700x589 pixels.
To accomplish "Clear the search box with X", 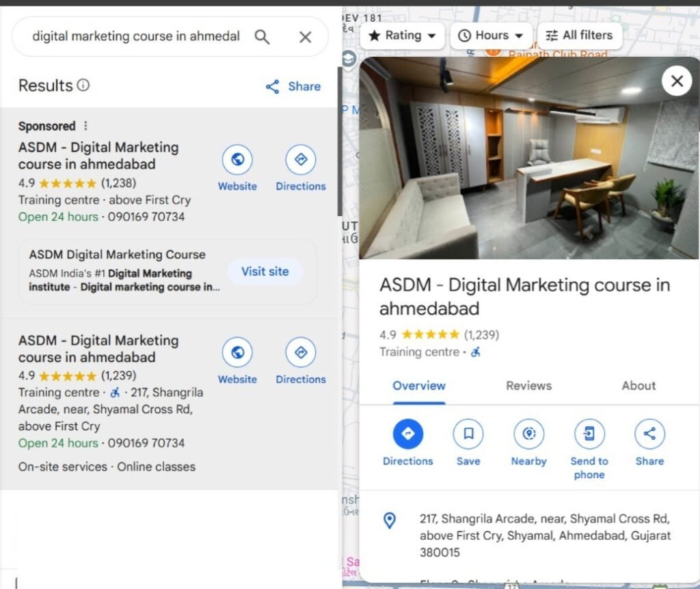I will (306, 37).
